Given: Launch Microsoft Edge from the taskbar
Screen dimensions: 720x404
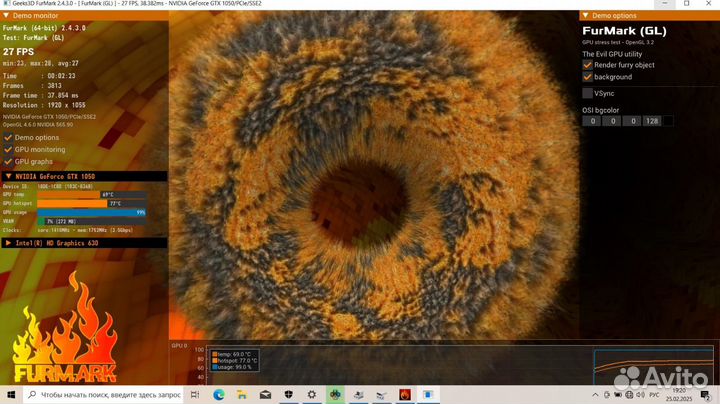Looking at the screenshot, I should click(219, 394).
